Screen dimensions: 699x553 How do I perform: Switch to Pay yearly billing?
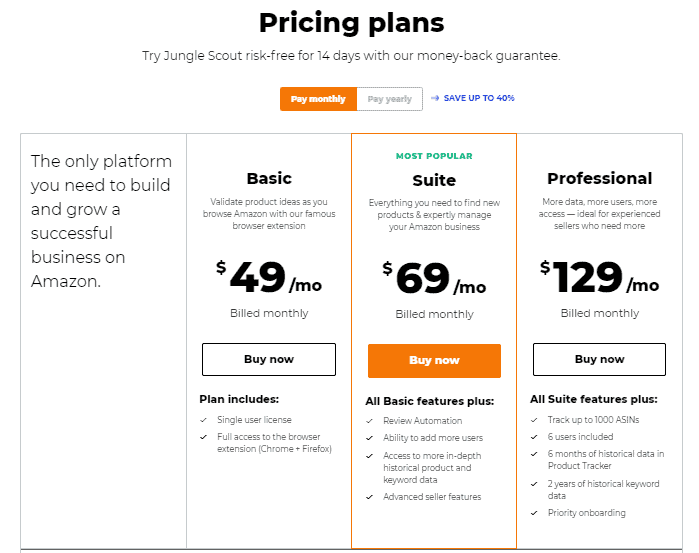[390, 99]
